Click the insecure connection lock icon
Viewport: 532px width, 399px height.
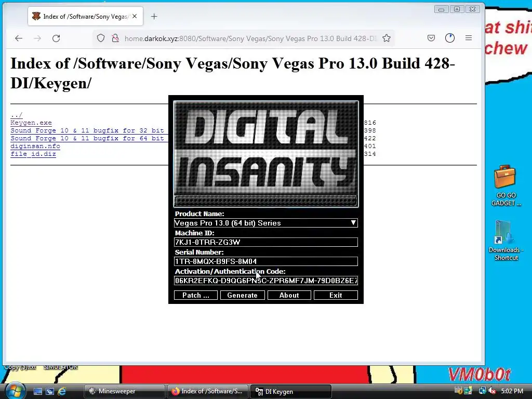[115, 38]
